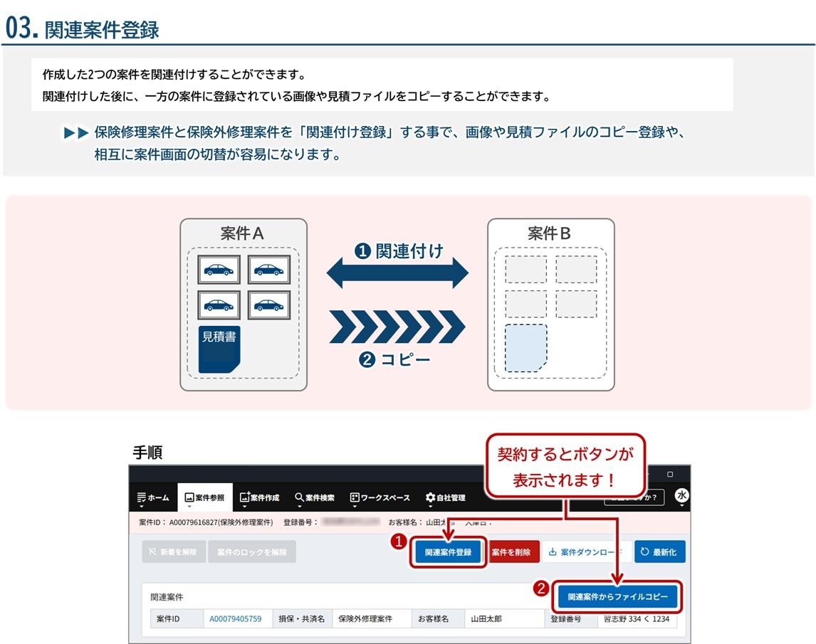Switch to the 案件参照 tab

click(x=204, y=497)
